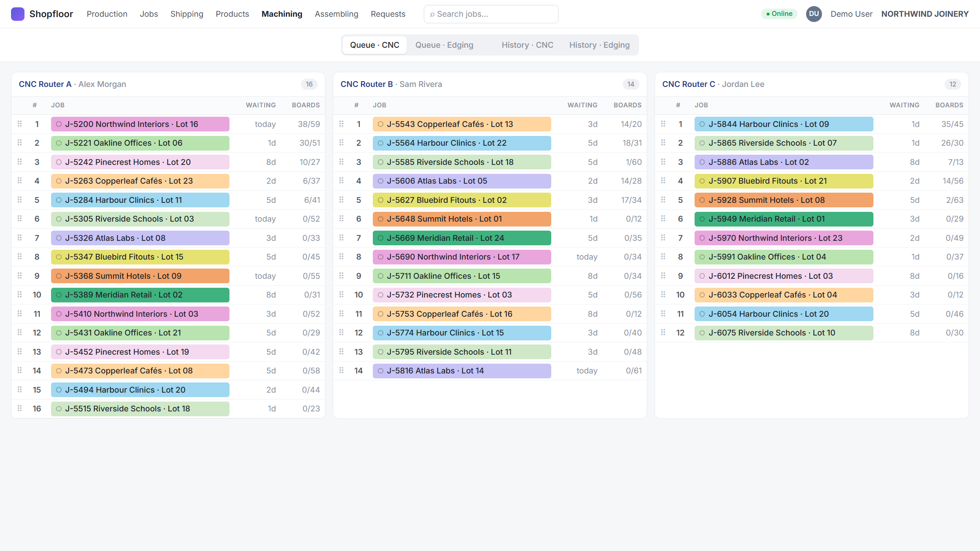980x551 pixels.
Task: Select the Queue · CNC tab
Action: point(374,45)
